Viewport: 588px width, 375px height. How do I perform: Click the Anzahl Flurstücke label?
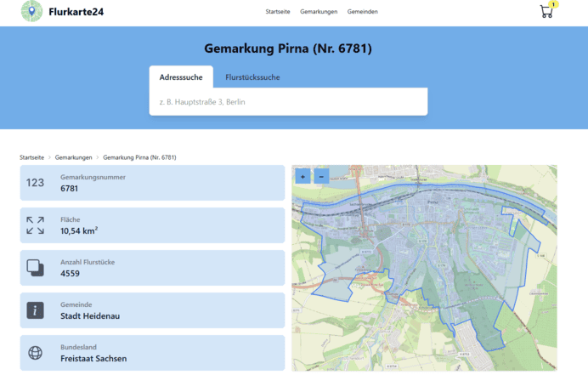tap(88, 262)
